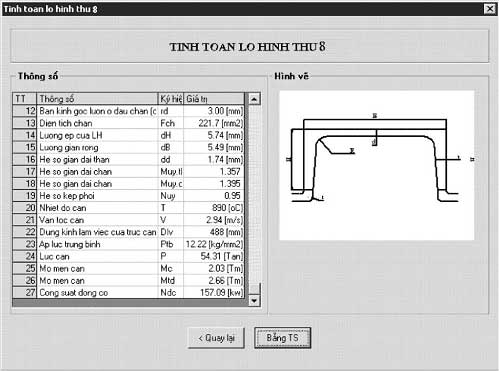The height and width of the screenshot is (371, 499).
Task: Select the Van toc can row
Action: (128, 220)
